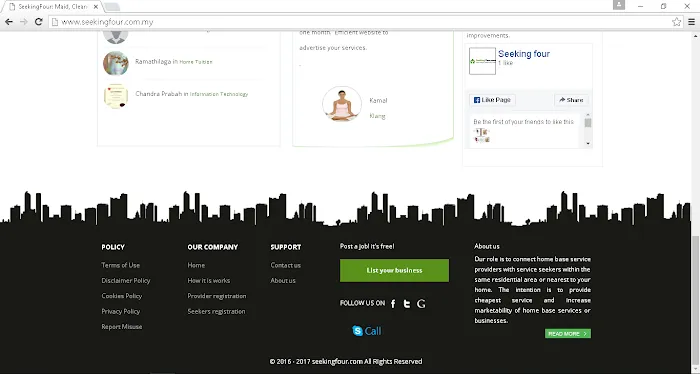This screenshot has width=700, height=374.
Task: Click the Post a job! It's free! text
Action: point(367,246)
